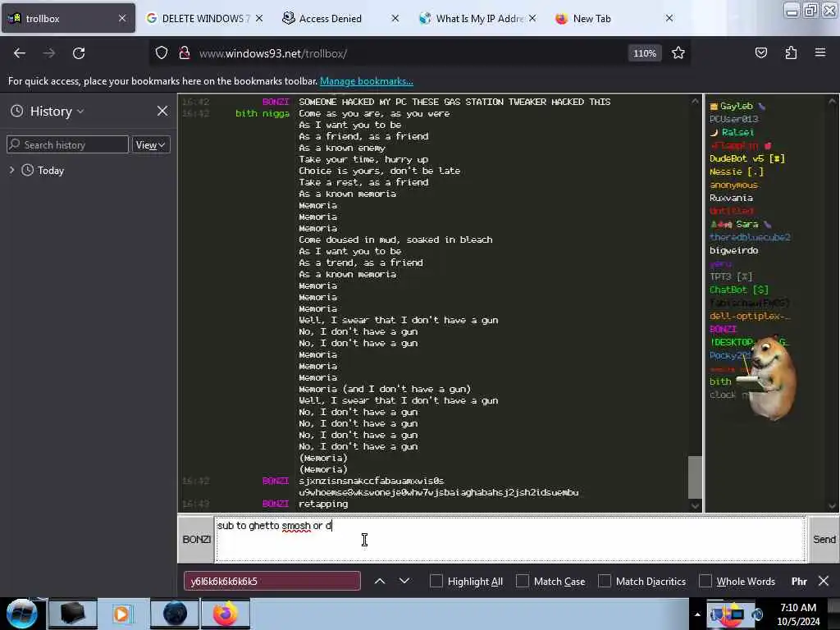Screen dimensions: 840x630
Task: Switch to the Access Denied tab
Action: tap(340, 18)
